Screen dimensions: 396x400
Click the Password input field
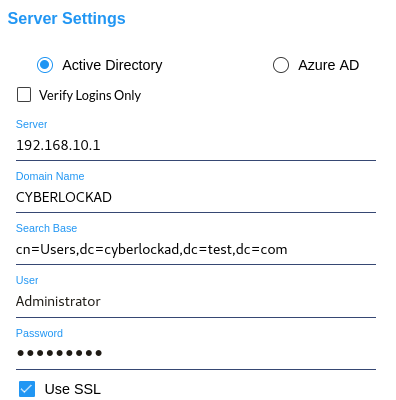196,354
